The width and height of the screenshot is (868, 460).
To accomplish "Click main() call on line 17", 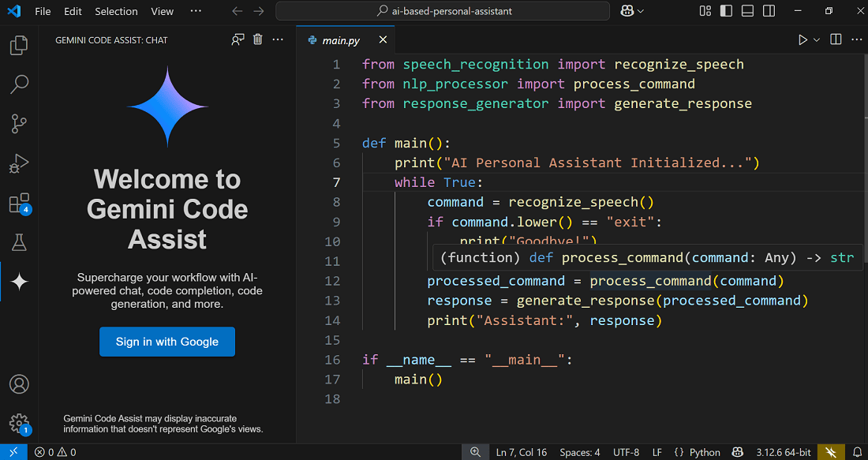I will pyautogui.click(x=418, y=380).
